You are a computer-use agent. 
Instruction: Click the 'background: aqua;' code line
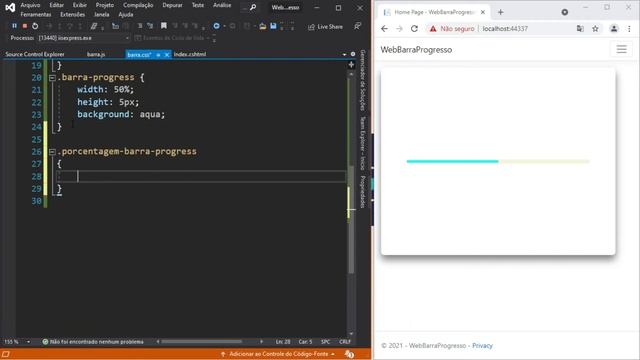(x=121, y=114)
